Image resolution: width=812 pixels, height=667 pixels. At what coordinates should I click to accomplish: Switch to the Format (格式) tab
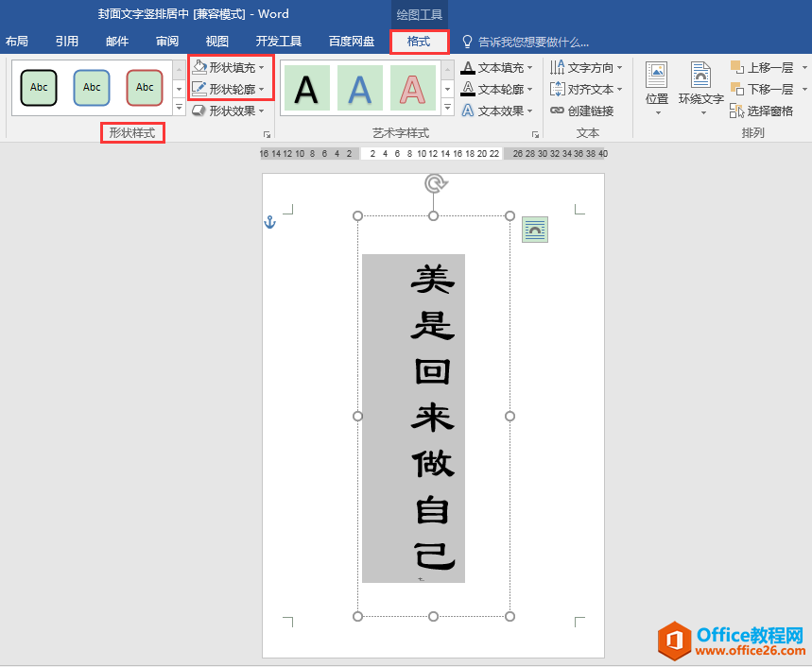(x=418, y=42)
